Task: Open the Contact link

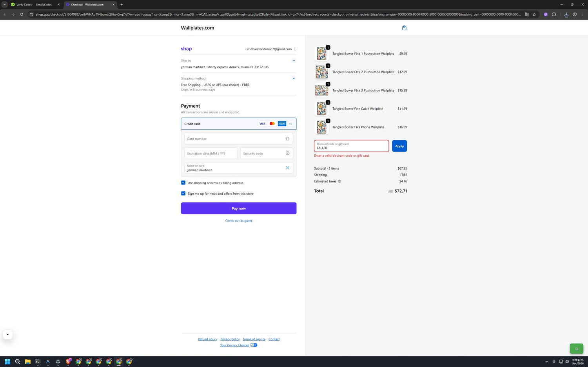Action: point(274,339)
